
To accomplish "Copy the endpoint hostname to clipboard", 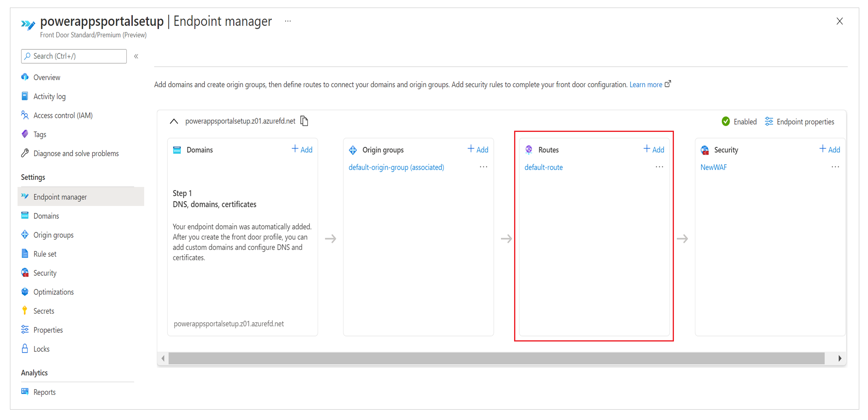I will 304,121.
